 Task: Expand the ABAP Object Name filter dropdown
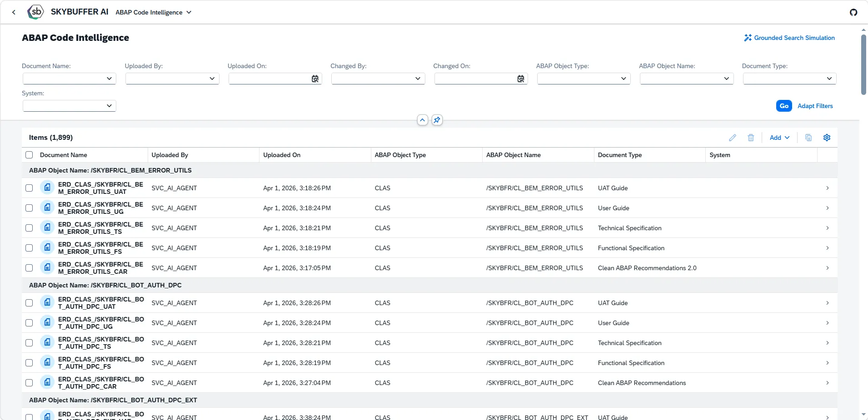tap(726, 79)
